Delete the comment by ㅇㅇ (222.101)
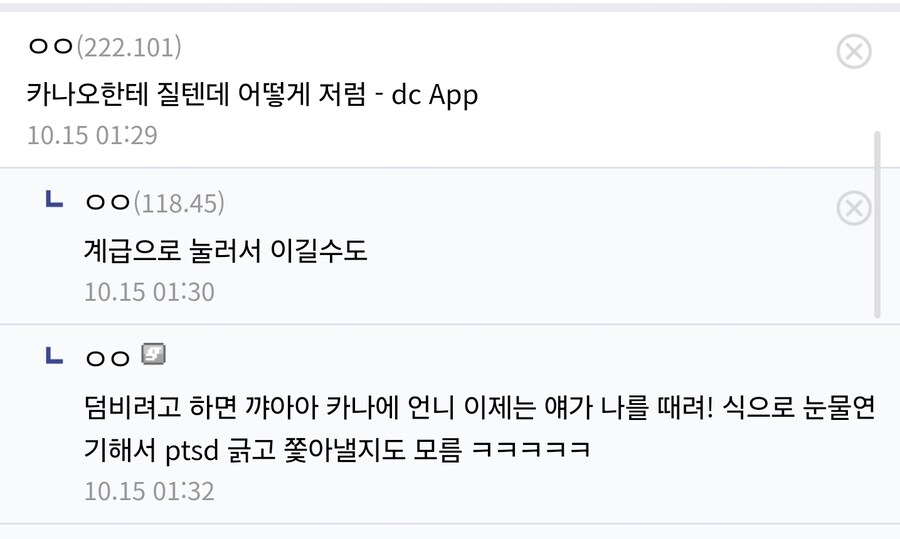Image resolution: width=900 pixels, height=539 pixels. [x=853, y=51]
